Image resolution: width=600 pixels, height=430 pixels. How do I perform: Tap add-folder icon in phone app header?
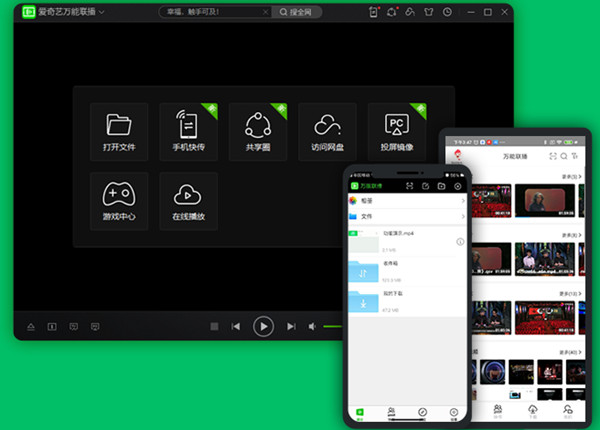click(x=442, y=186)
